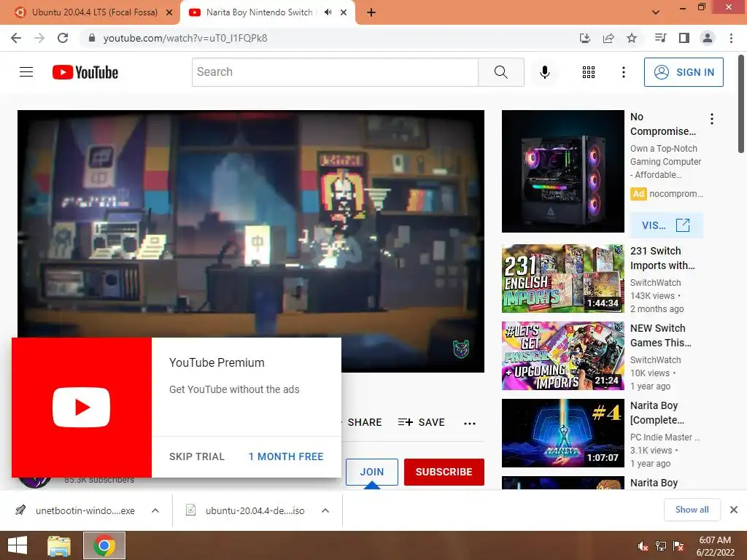Viewport: 747px width, 560px height.
Task: Click SKIP TRIAL in Premium popup
Action: [197, 456]
